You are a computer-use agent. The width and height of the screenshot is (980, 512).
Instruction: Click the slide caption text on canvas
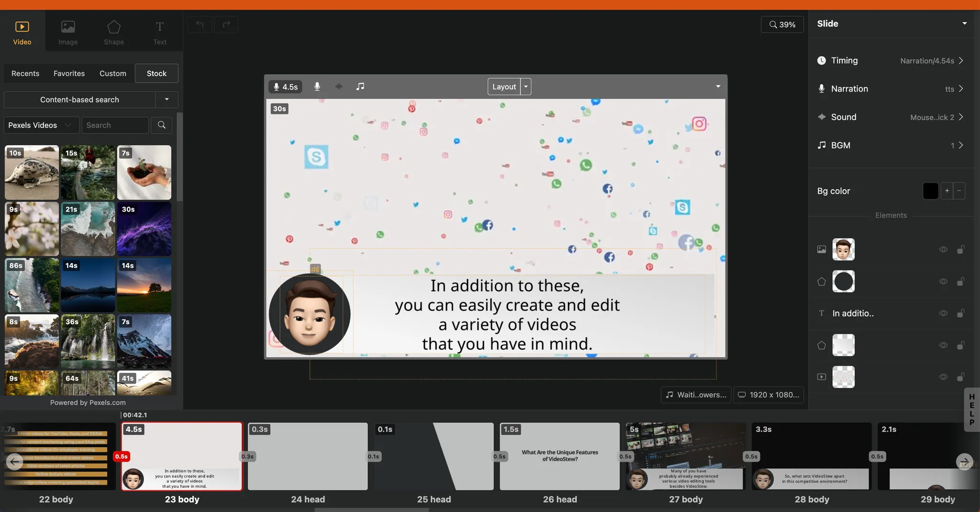click(x=507, y=315)
